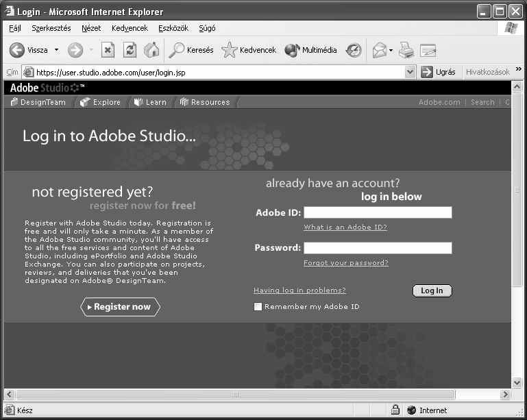Click the Internet zone globe icon
Image resolution: width=527 pixels, height=420 pixels.
click(411, 410)
